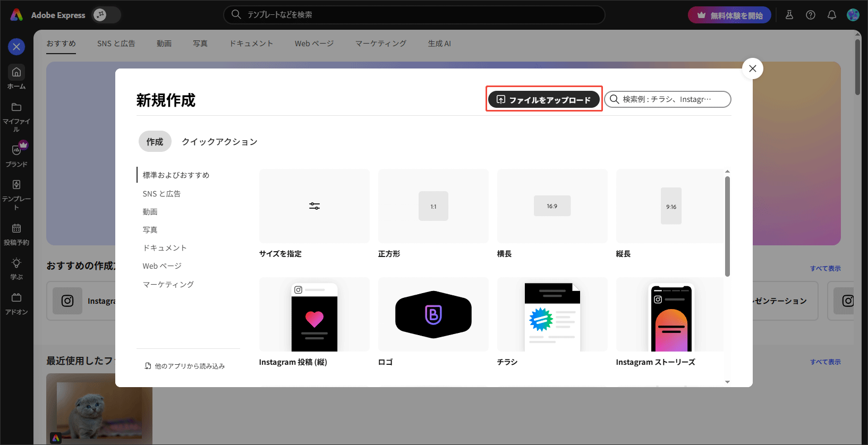Click すべて表示 beside 最近使用したファイル
868x445 pixels.
point(825,362)
